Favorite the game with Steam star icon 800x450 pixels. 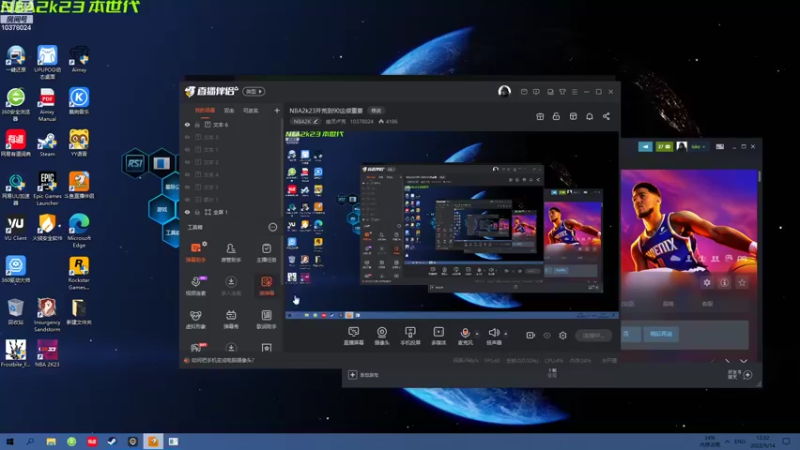[742, 282]
